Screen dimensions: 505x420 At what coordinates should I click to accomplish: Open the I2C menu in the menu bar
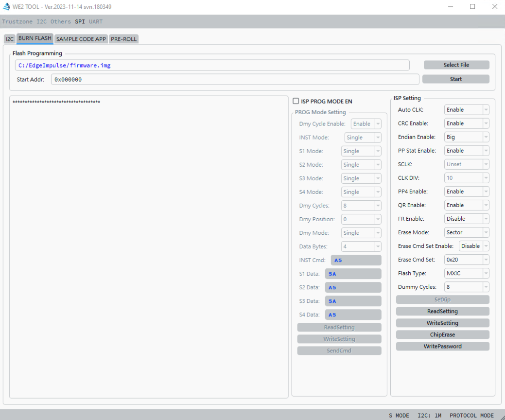pyautogui.click(x=41, y=21)
